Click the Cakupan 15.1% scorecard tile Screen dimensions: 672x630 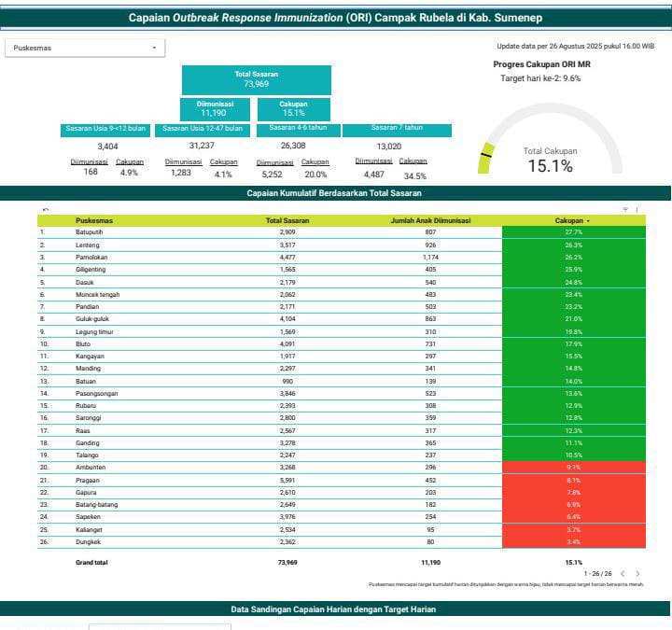293,108
